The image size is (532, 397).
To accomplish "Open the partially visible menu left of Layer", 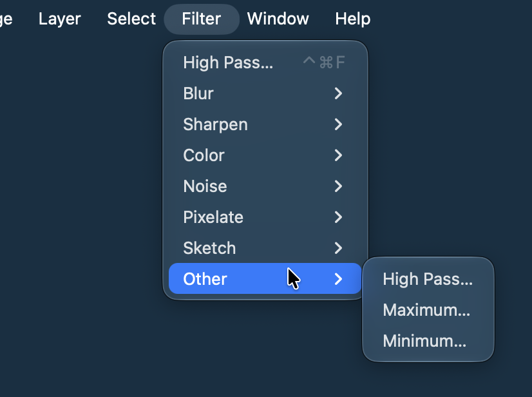I will [6, 19].
